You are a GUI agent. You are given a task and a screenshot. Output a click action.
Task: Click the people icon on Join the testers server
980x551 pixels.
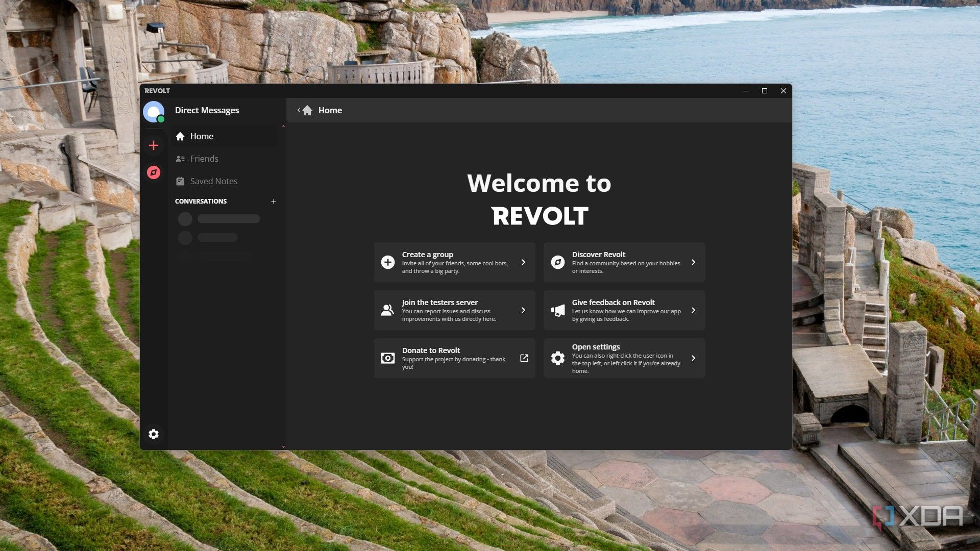tap(388, 310)
